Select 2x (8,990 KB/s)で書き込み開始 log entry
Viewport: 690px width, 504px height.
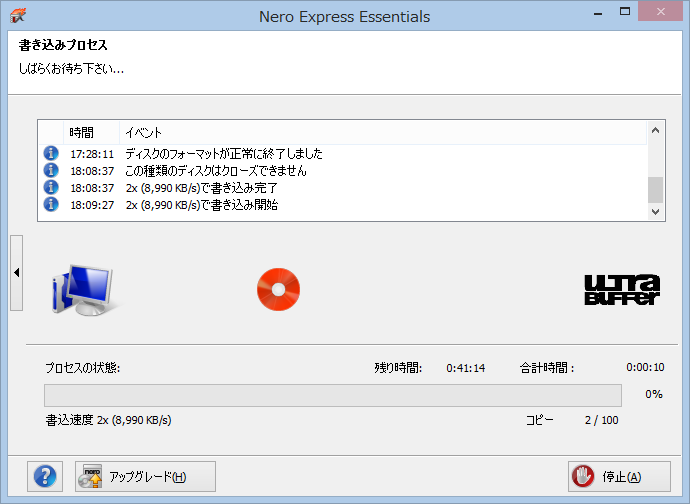pos(202,205)
